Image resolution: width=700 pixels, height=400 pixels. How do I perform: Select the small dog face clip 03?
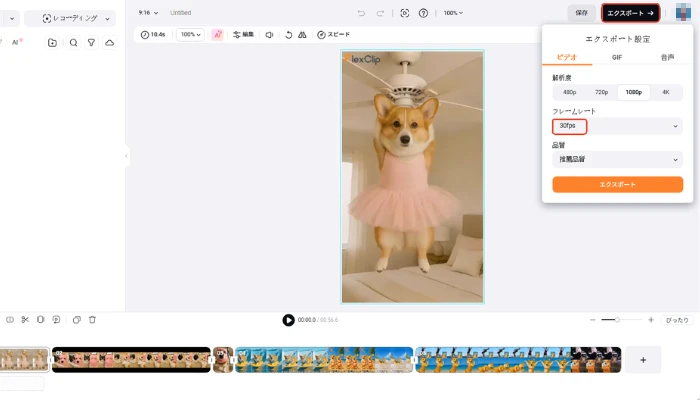coord(223,360)
